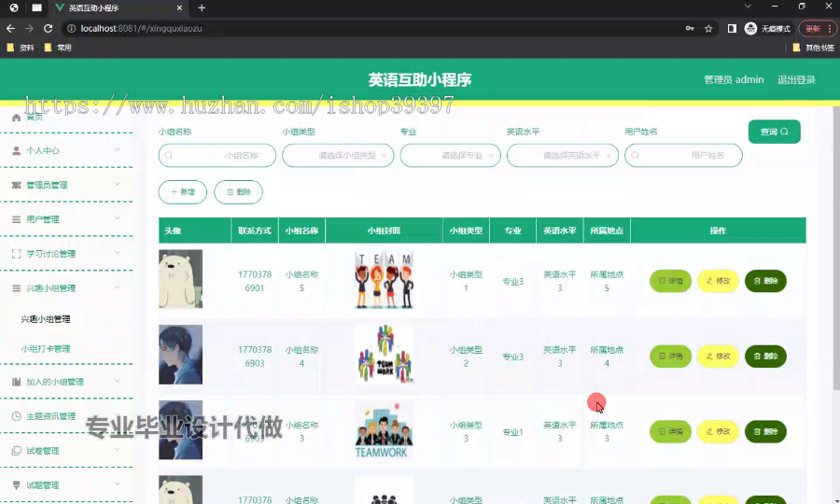Collapse the 兴趣小组管理 menu chevron
This screenshot has width=840, height=504.
pyautogui.click(x=118, y=287)
